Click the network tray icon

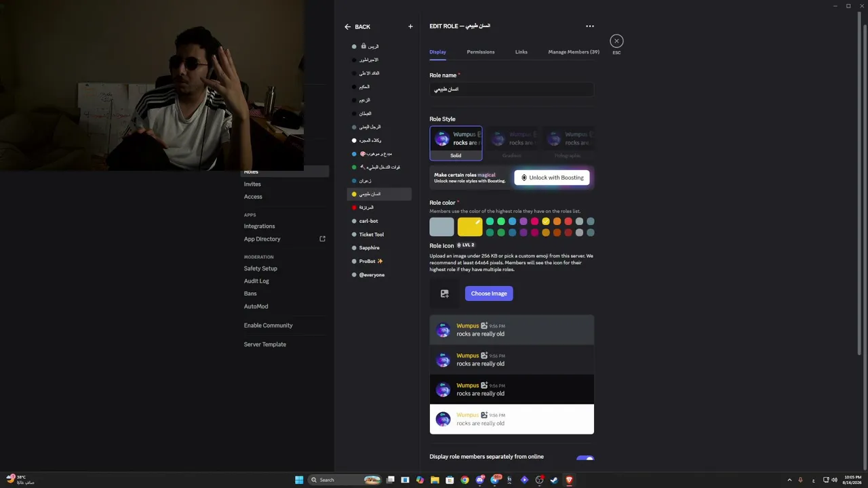click(826, 480)
